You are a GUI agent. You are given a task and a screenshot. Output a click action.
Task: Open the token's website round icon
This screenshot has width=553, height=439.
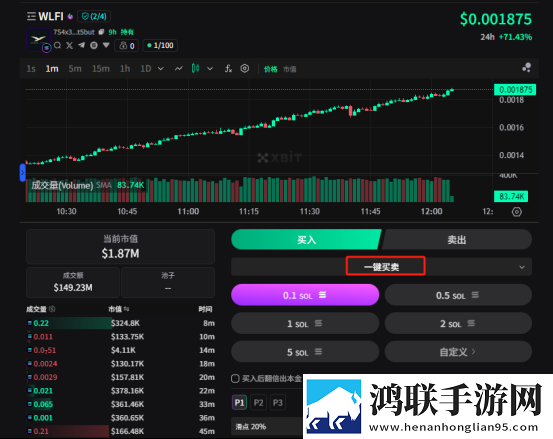[93, 45]
